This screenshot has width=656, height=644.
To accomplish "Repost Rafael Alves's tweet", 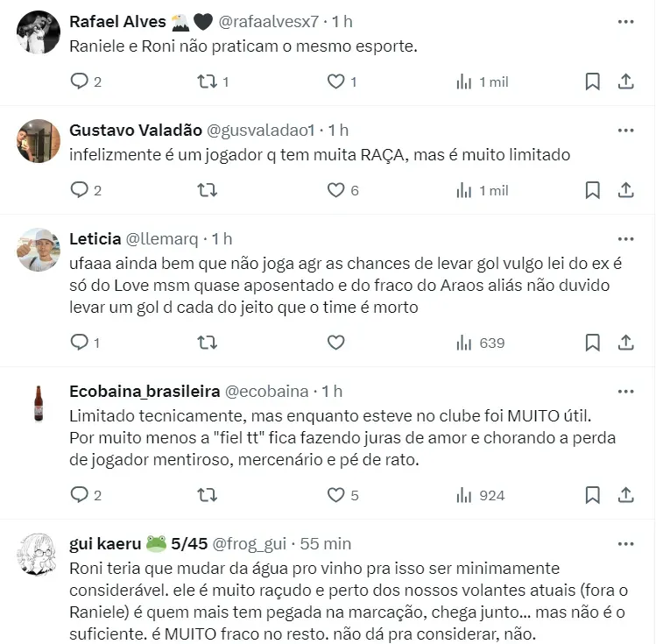I will point(208,81).
